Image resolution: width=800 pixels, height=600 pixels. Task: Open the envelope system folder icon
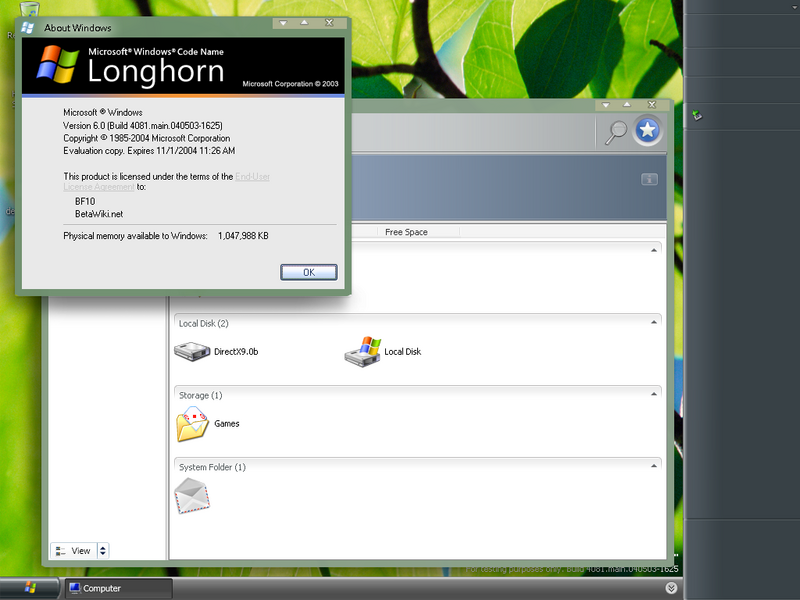coord(192,495)
